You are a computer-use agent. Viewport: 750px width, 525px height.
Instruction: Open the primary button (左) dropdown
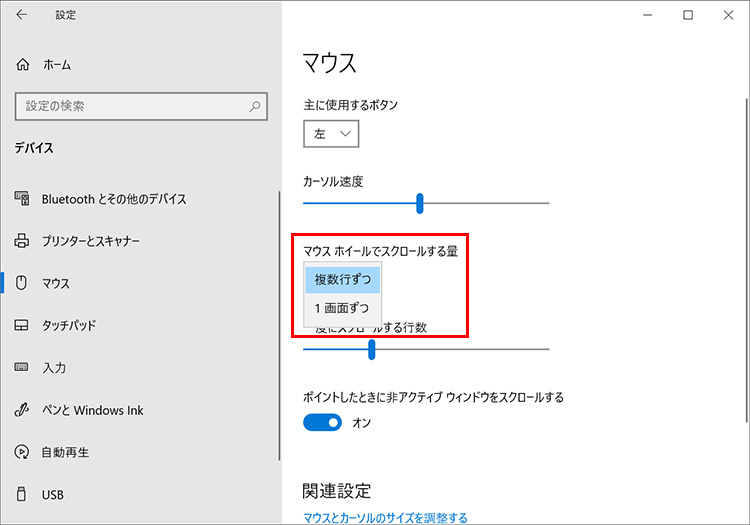331,133
